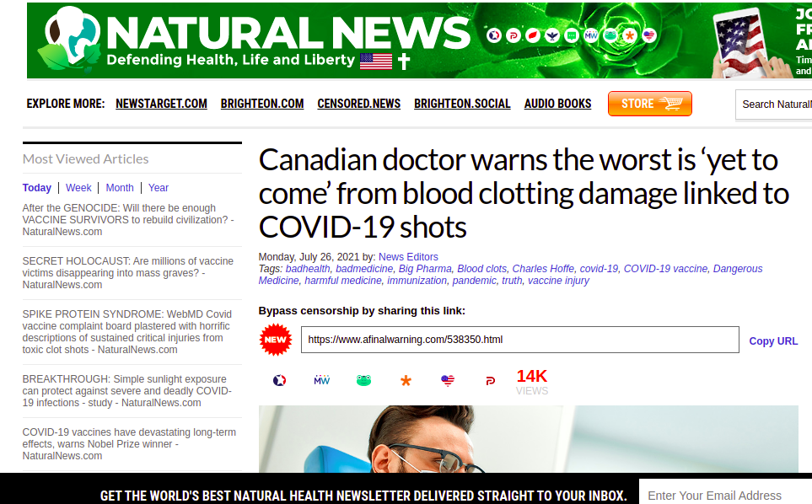The width and height of the screenshot is (812, 504).
Task: Click Copy URL link
Action: point(773,341)
